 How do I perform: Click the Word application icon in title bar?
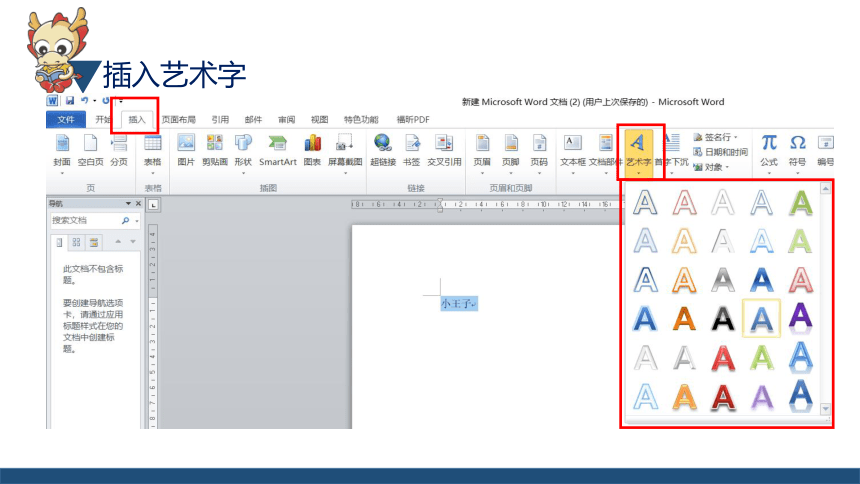52,100
